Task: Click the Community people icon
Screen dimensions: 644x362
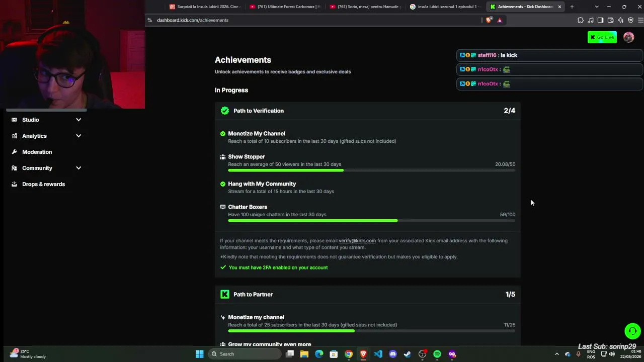Action: 14,168
